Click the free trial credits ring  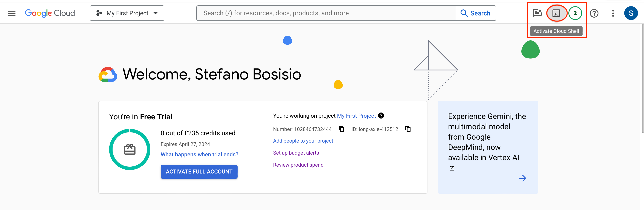(130, 149)
